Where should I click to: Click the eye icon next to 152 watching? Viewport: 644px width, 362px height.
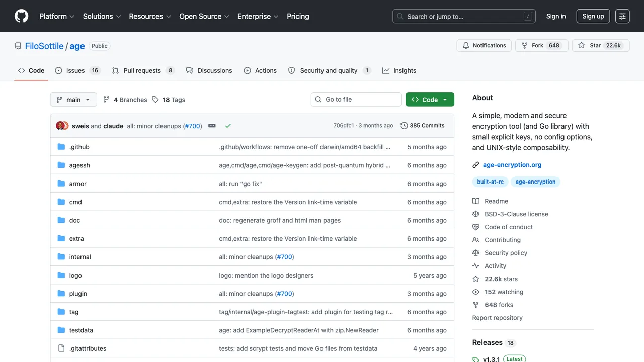(476, 292)
